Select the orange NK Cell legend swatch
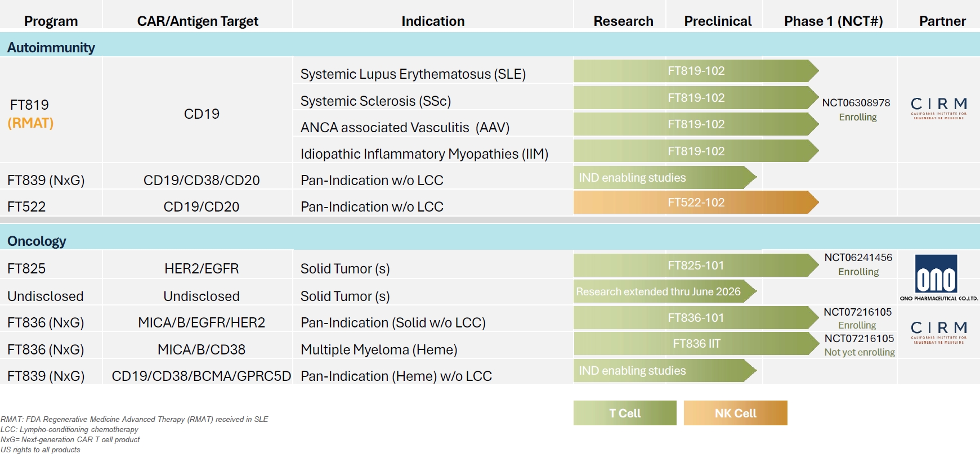Image resolution: width=980 pixels, height=454 pixels. [735, 413]
